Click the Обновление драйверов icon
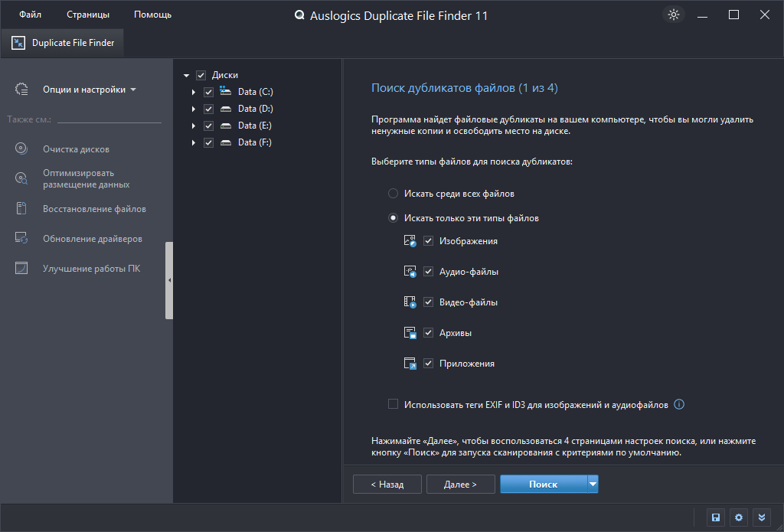This screenshot has height=532, width=784. coord(21,238)
